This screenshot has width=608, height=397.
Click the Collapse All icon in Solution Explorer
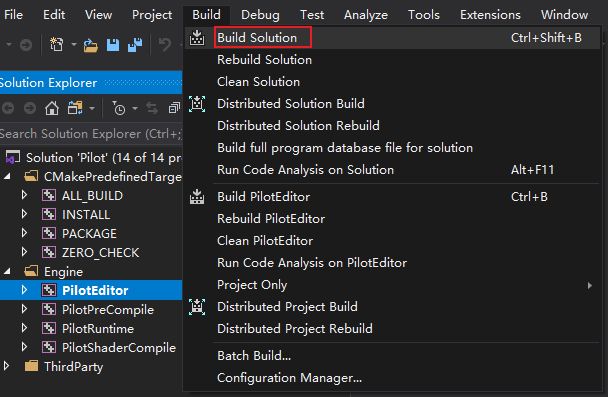click(x=174, y=109)
